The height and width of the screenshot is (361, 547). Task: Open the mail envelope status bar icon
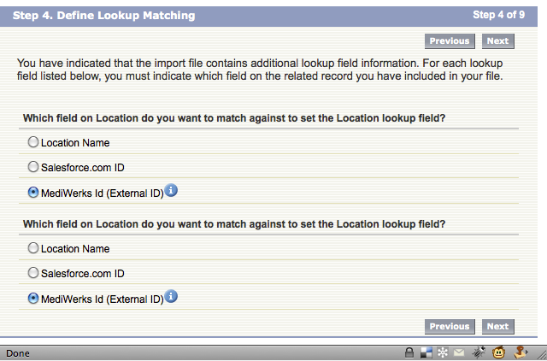point(459,353)
